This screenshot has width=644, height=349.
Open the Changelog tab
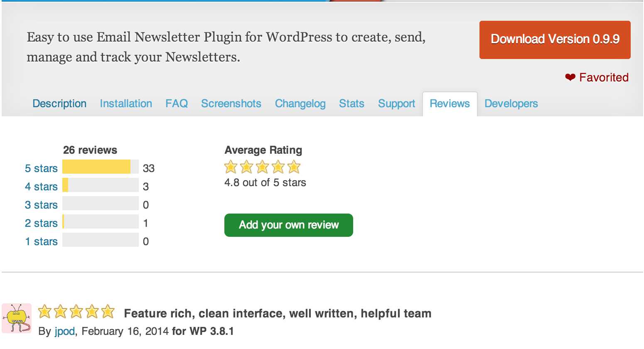pyautogui.click(x=300, y=103)
